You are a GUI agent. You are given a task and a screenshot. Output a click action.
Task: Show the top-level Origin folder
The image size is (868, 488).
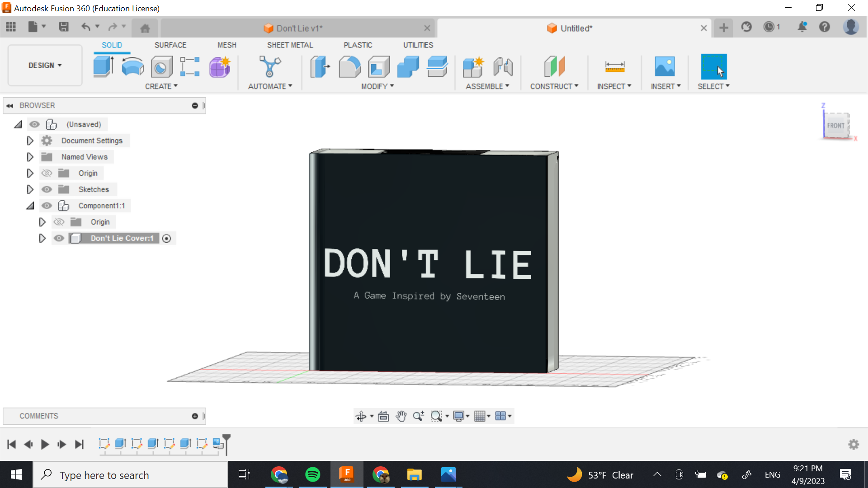tap(47, 173)
